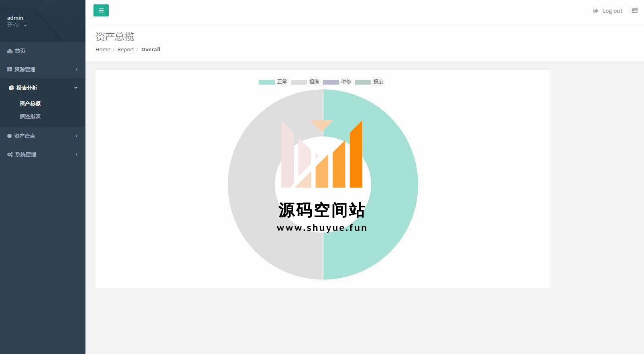Open the 资产盘点 menu
This screenshot has width=644, height=354.
43,136
